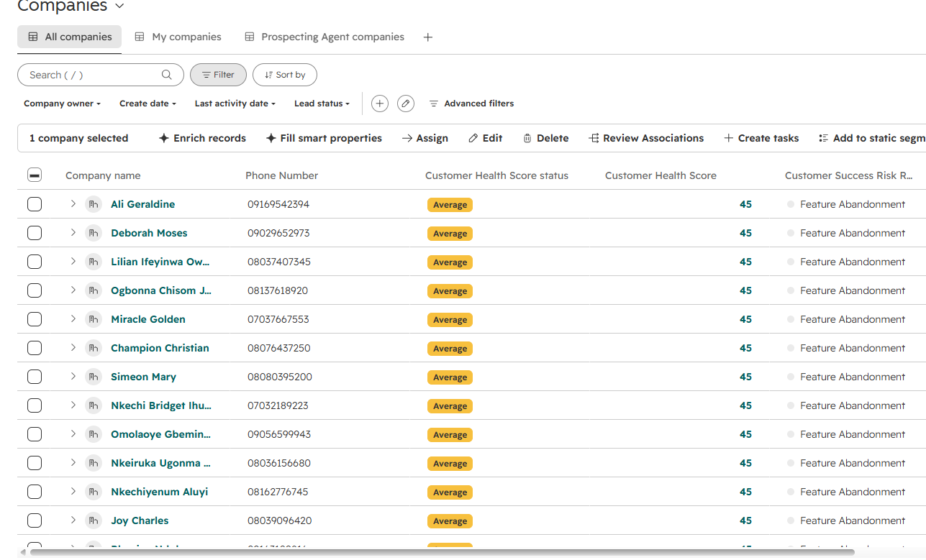926x560 pixels.
Task: Delete the selected company
Action: click(x=545, y=138)
